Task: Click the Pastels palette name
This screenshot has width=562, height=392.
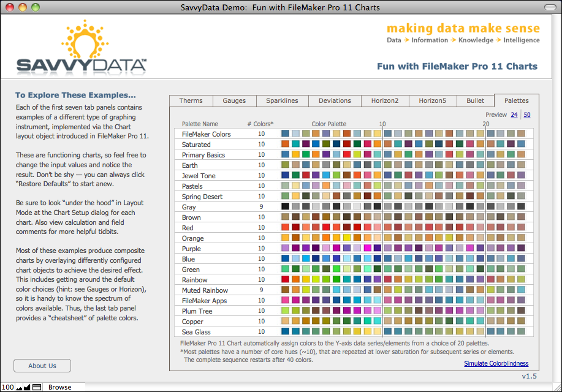Action: pos(192,186)
